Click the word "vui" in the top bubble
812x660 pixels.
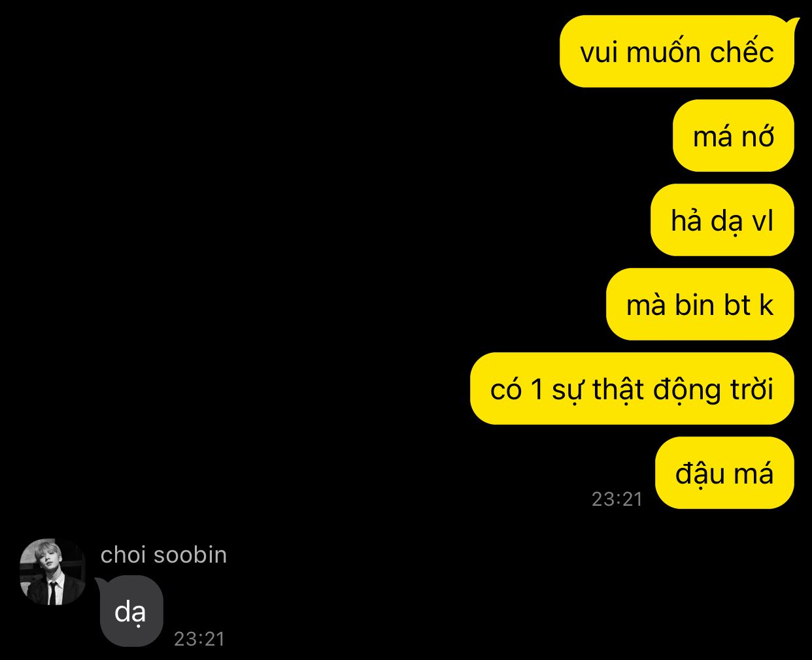(600, 53)
